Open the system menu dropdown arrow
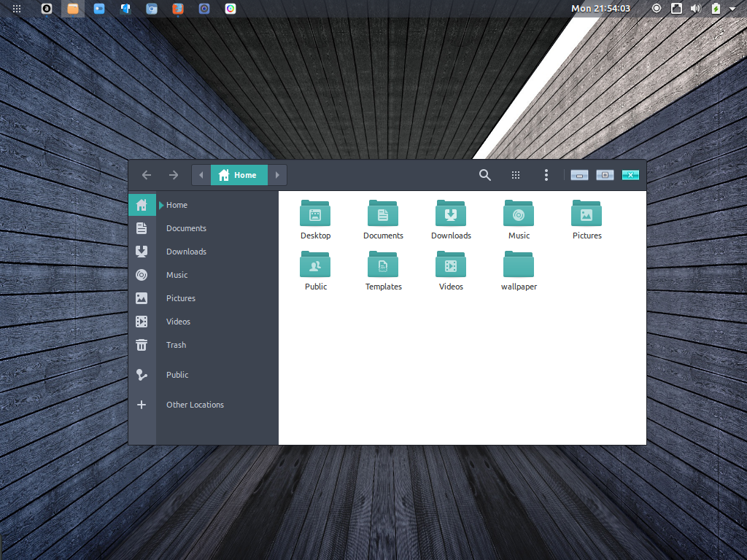This screenshot has height=560, width=747. (x=732, y=9)
